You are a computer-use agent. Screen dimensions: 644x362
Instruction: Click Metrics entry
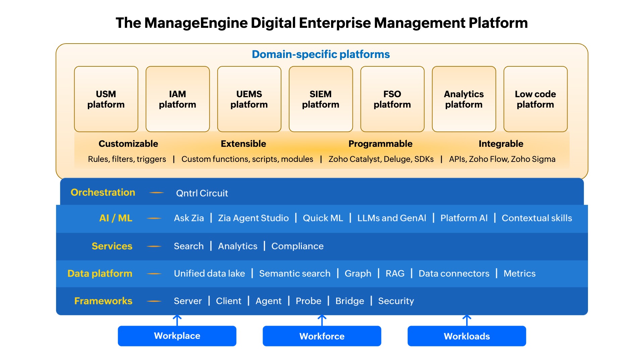tap(520, 274)
